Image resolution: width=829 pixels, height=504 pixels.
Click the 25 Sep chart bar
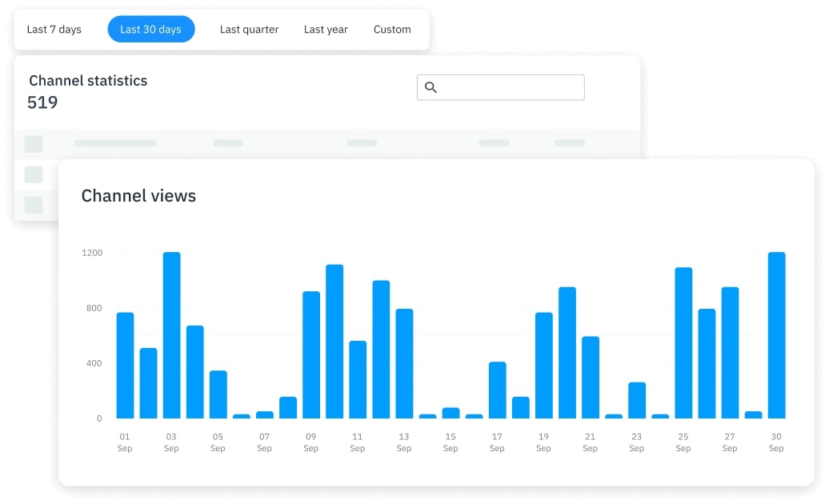click(683, 343)
